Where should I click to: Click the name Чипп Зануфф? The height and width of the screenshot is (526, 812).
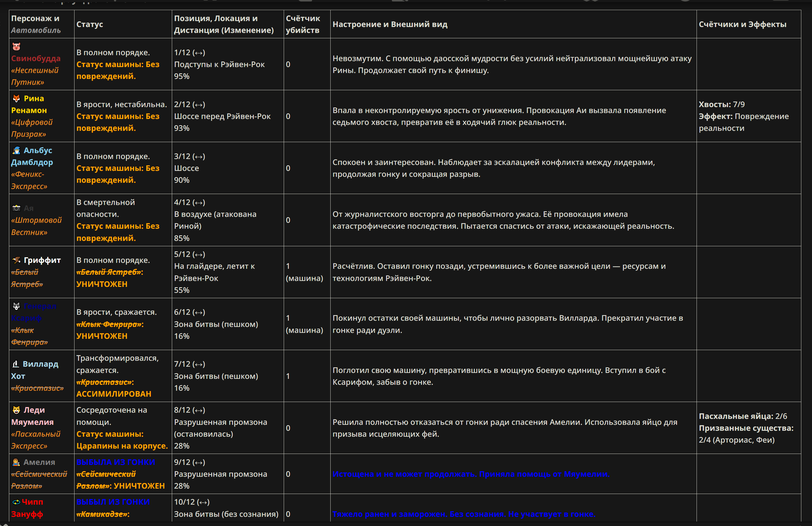tap(27, 508)
